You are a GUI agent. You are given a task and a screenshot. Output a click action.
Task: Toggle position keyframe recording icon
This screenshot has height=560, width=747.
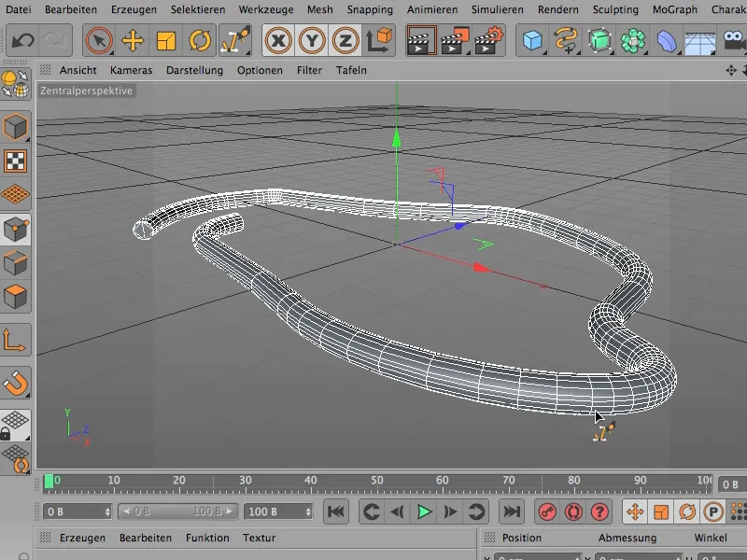click(x=635, y=512)
